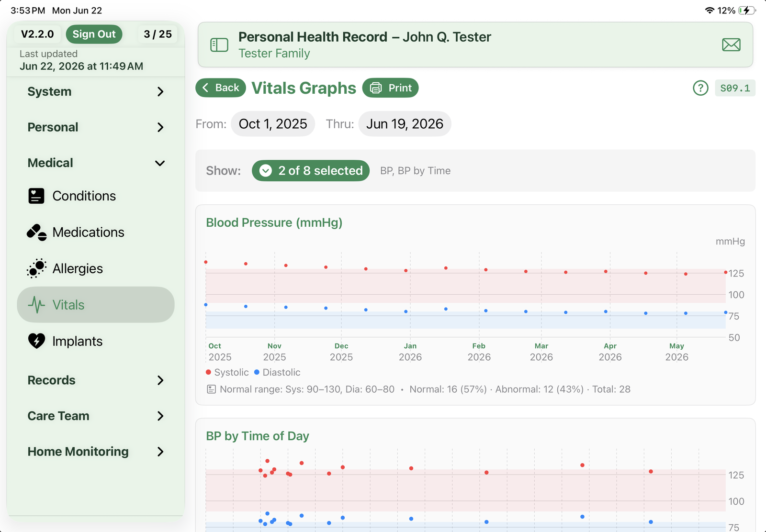Change the Thru date Jun 19, 2026
This screenshot has width=766, height=532.
point(405,124)
